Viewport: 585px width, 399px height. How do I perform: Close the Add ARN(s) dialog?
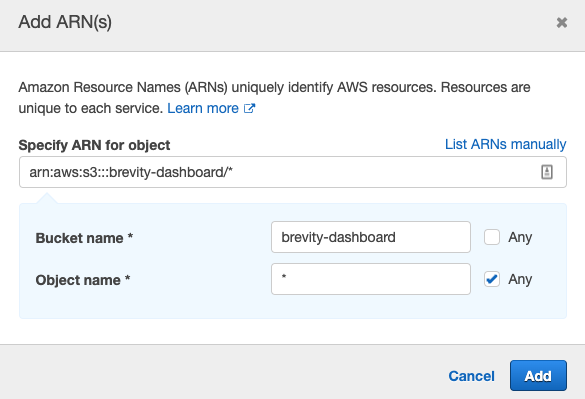pyautogui.click(x=561, y=23)
